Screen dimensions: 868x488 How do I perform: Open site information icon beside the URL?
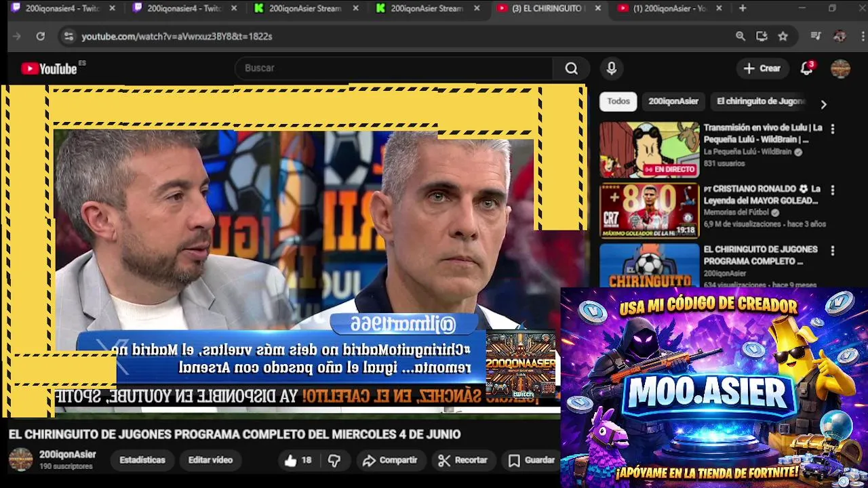68,36
